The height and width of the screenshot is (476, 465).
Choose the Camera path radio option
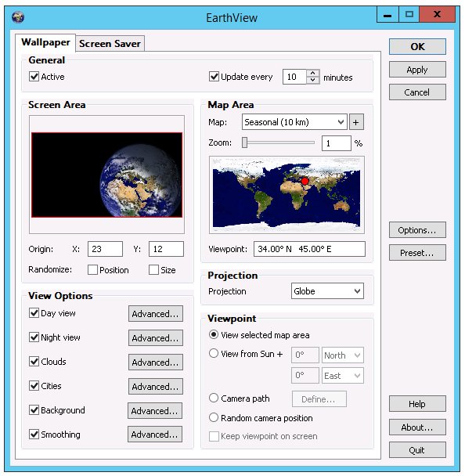(x=214, y=398)
